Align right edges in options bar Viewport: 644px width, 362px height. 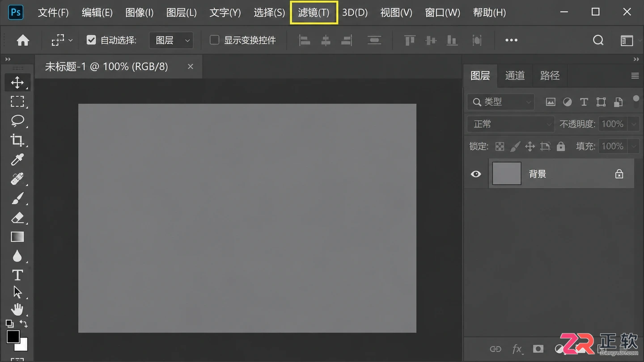(347, 40)
